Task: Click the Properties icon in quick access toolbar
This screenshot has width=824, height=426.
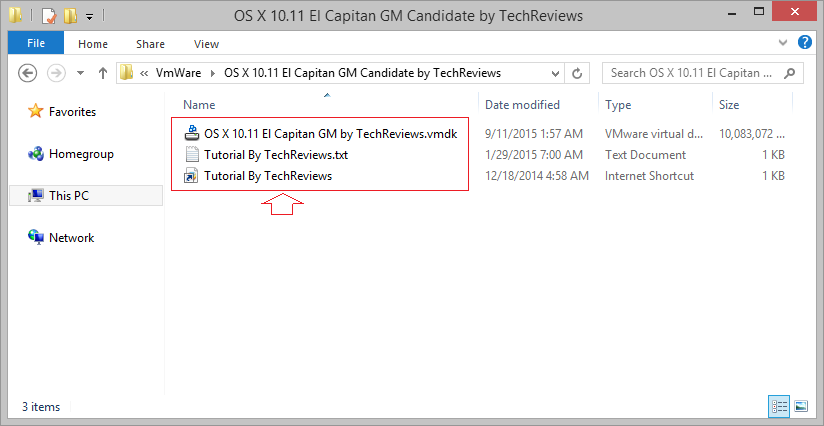Action: click(x=49, y=16)
